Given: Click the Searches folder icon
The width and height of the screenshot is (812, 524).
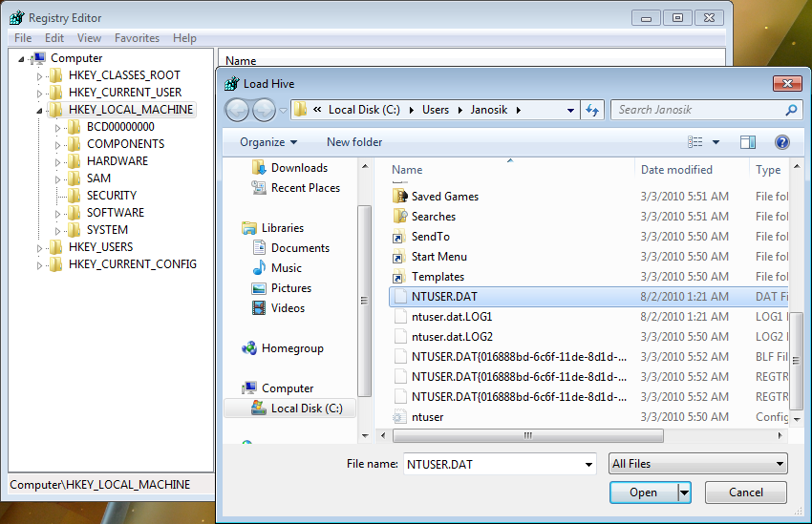Looking at the screenshot, I should [x=399, y=217].
